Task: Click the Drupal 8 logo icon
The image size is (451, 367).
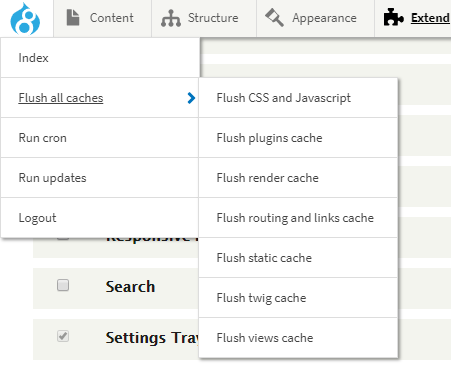Action: 25,19
